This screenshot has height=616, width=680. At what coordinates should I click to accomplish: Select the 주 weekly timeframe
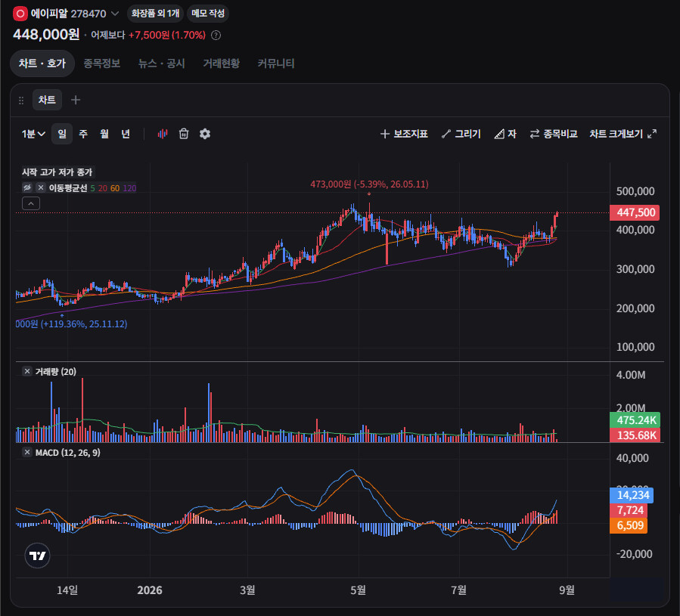83,134
